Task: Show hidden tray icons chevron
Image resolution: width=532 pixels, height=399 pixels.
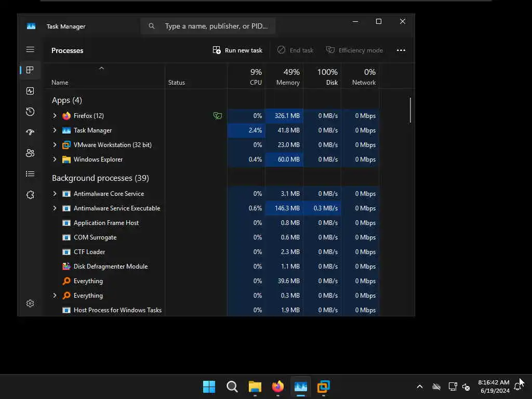Action: pos(420,387)
